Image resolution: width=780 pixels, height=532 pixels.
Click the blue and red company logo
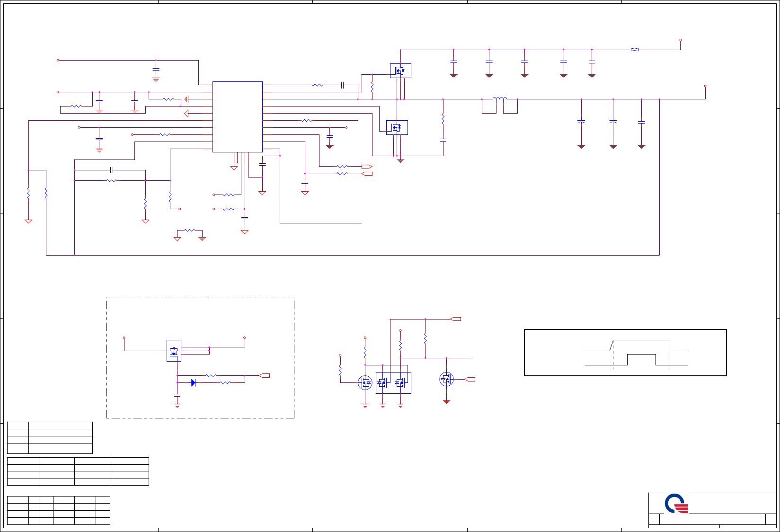point(676,504)
